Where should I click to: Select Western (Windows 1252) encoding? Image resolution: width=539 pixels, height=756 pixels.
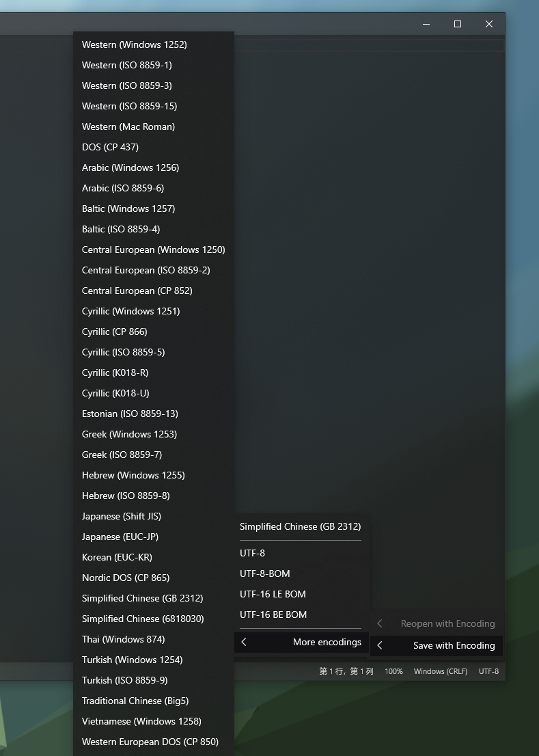tap(154, 44)
